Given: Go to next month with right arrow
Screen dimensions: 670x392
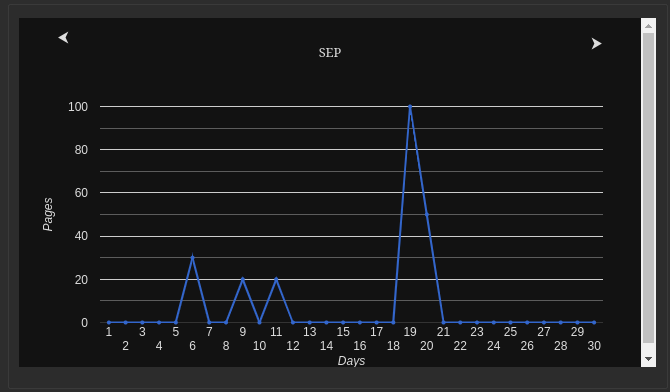Looking at the screenshot, I should 597,44.
